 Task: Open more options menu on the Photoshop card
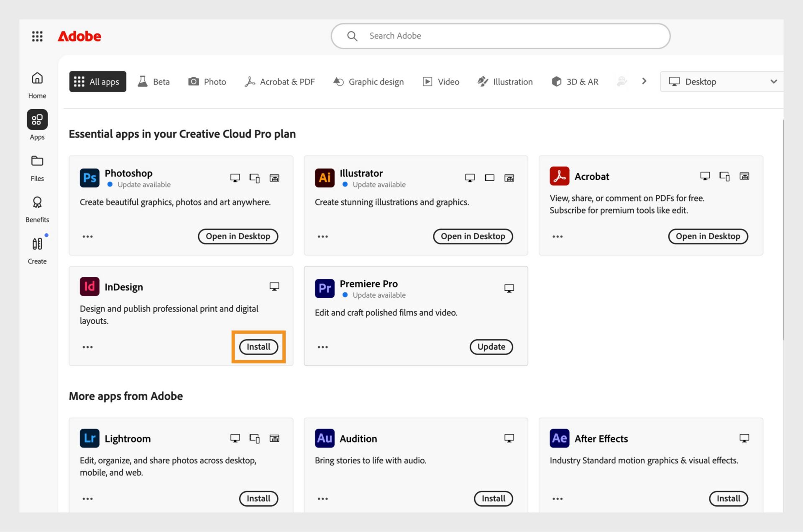coord(87,237)
